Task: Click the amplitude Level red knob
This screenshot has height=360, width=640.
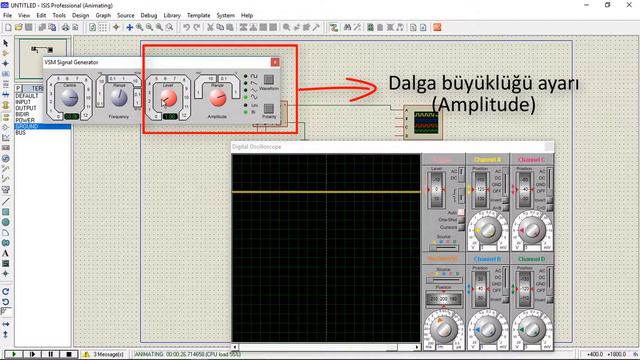Action: pyautogui.click(x=168, y=98)
